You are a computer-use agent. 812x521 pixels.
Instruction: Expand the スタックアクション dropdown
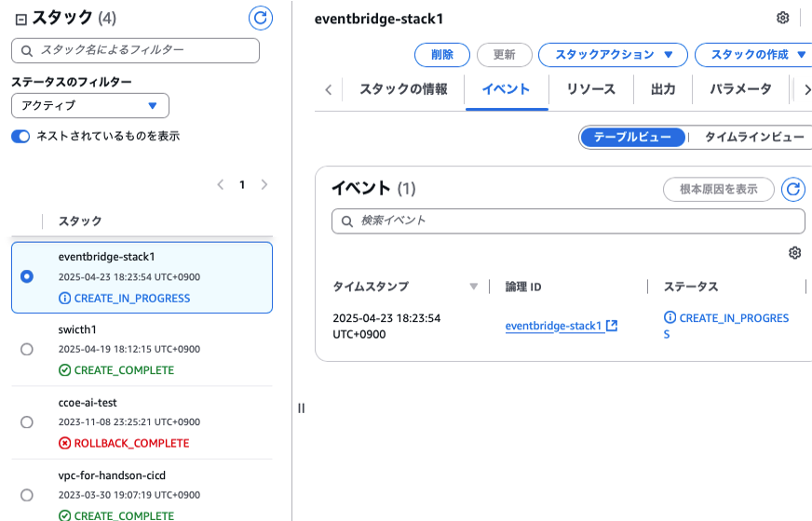(x=612, y=55)
